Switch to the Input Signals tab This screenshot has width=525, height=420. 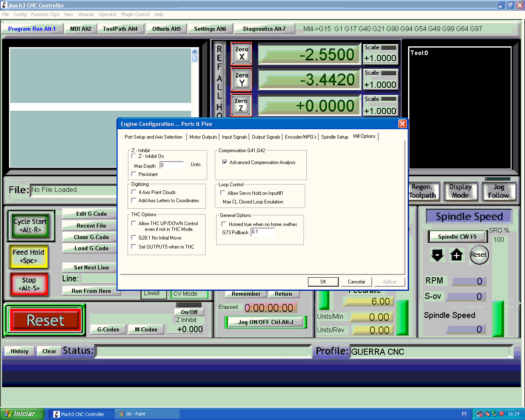point(235,137)
